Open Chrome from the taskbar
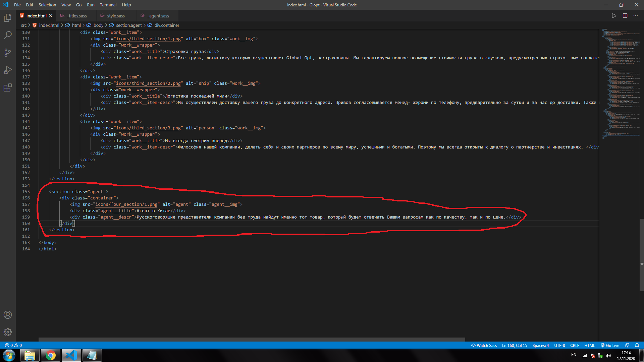Screen dimensions: 644x362 [x=51, y=355]
